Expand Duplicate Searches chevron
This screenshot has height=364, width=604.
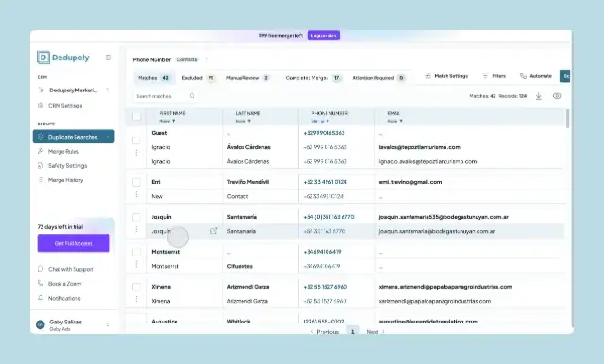(x=108, y=137)
